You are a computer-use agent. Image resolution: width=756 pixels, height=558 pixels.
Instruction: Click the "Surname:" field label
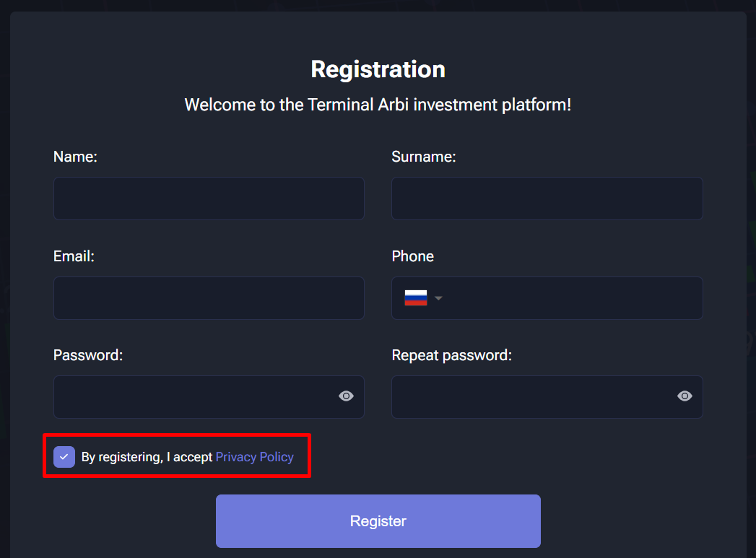424,157
